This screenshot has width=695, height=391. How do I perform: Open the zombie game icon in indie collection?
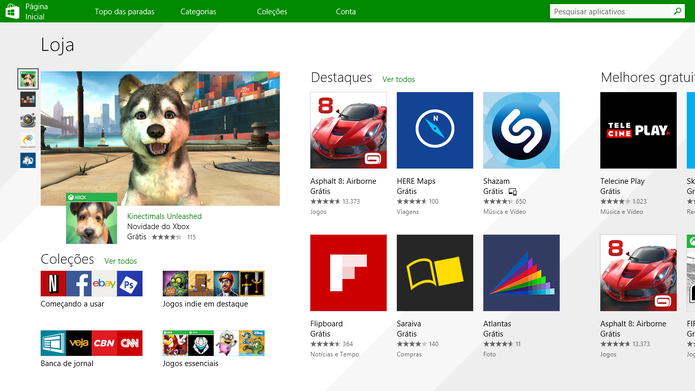pyautogui.click(x=176, y=283)
